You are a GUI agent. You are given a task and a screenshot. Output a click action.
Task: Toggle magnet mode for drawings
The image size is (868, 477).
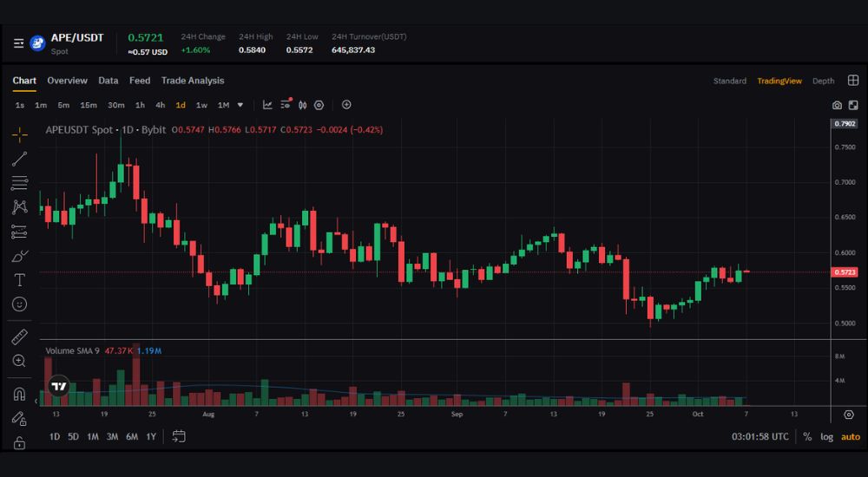(19, 394)
